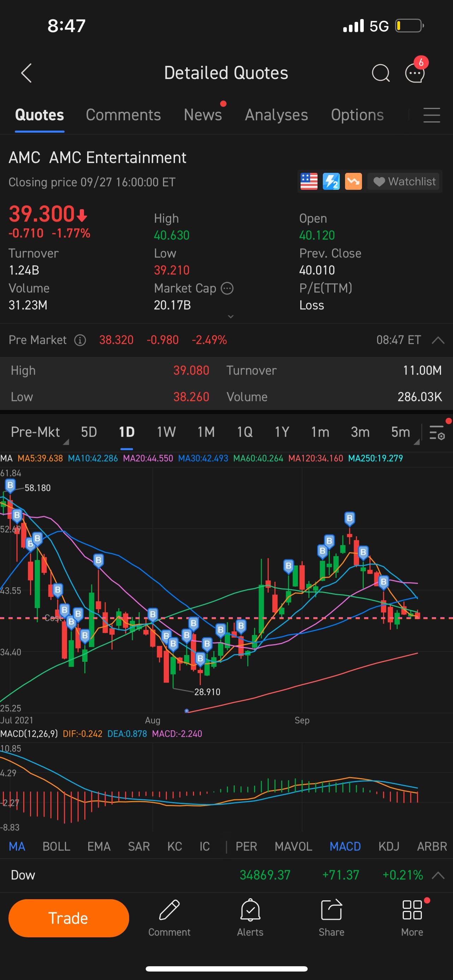The width and height of the screenshot is (453, 980).
Task: Tap the MA120:34.160 legend value
Action: point(316,458)
